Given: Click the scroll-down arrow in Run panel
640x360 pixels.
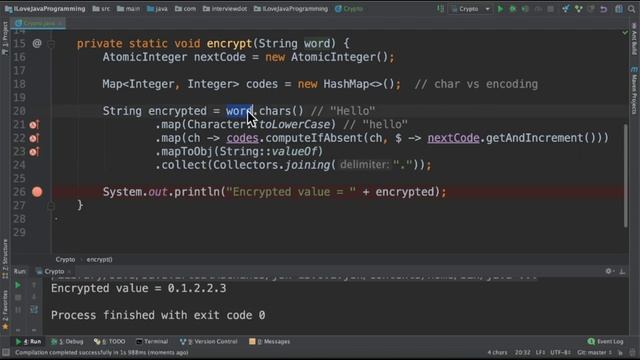Looking at the screenshot, I should point(34,298).
